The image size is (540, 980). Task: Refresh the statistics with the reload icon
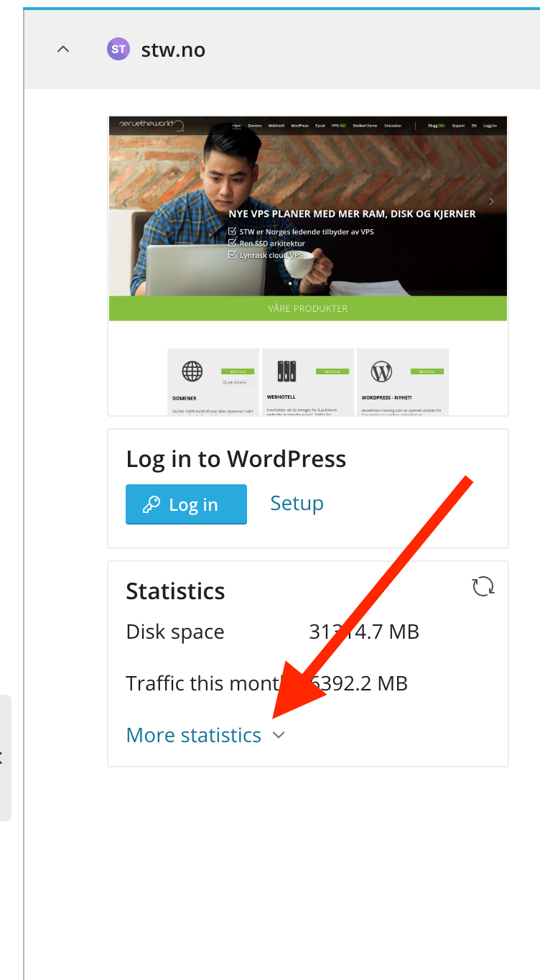coord(483,586)
